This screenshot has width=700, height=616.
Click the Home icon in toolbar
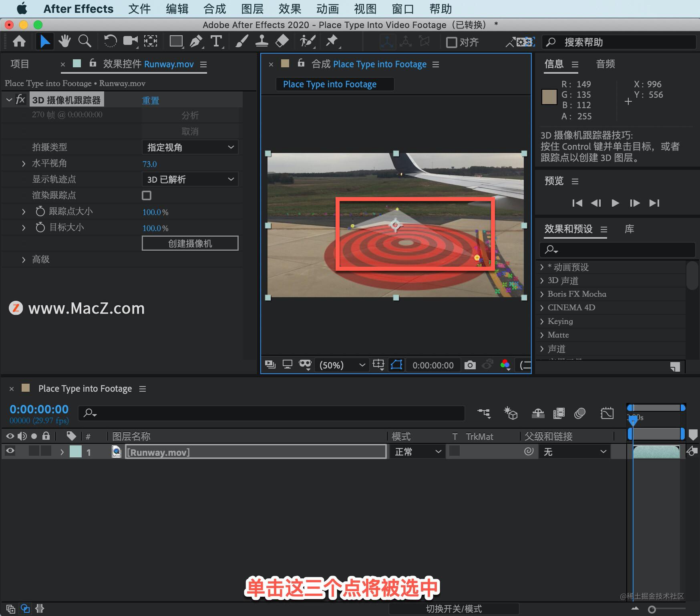tap(19, 41)
